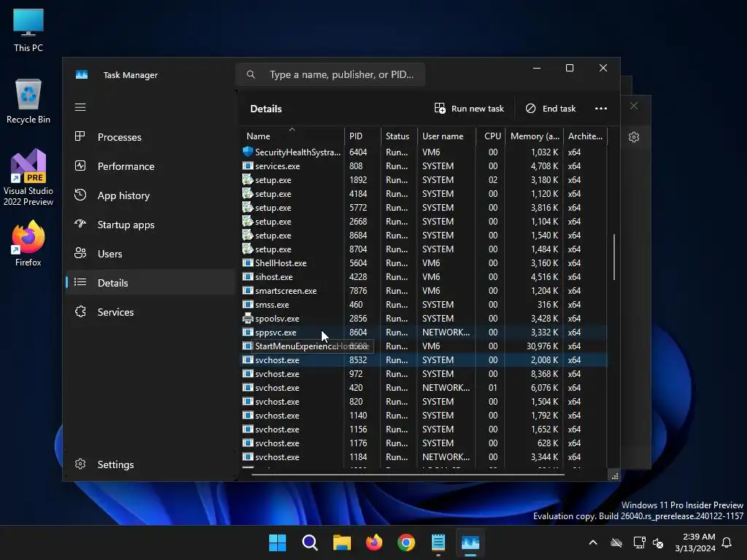The image size is (747, 560).
Task: Open Notepad from the taskbar
Action: (x=438, y=542)
